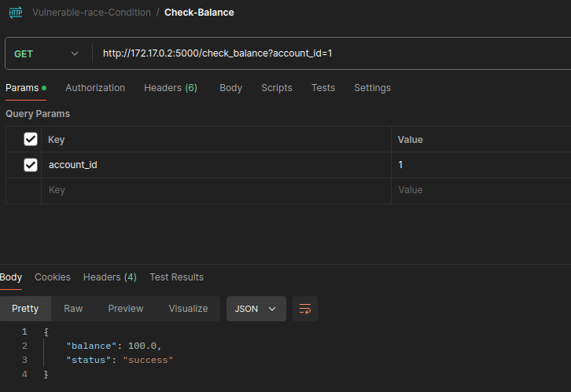Select the Raw response view
This screenshot has width=571, height=392.
pyautogui.click(x=73, y=309)
